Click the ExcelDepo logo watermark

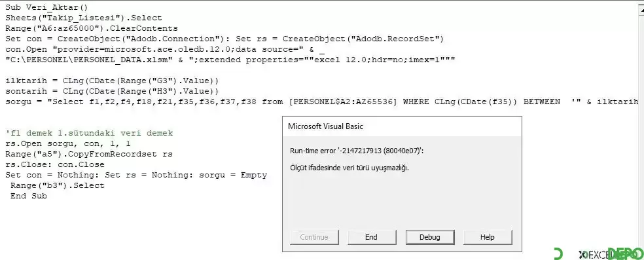599,254
